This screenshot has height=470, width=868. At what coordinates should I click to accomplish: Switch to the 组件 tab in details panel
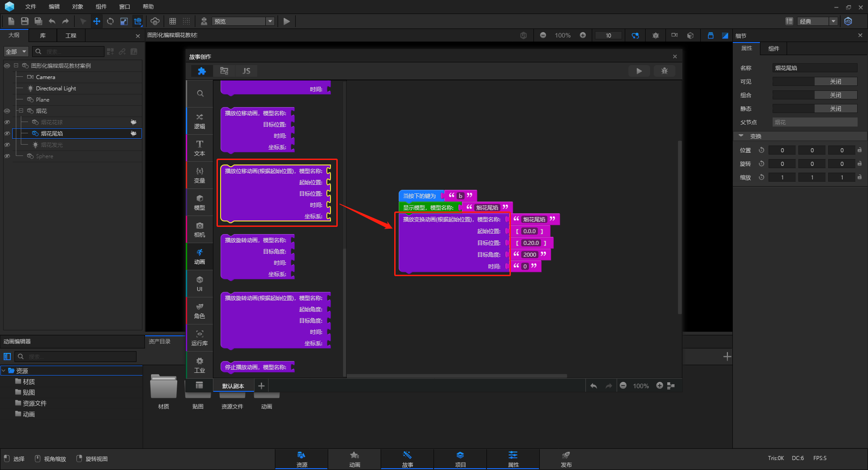pos(774,48)
